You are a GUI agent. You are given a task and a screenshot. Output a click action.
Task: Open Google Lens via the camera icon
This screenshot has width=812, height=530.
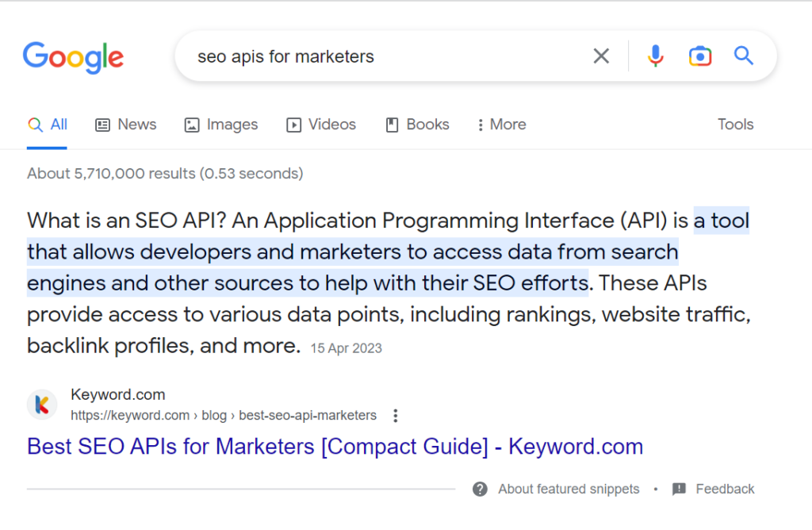[700, 56]
